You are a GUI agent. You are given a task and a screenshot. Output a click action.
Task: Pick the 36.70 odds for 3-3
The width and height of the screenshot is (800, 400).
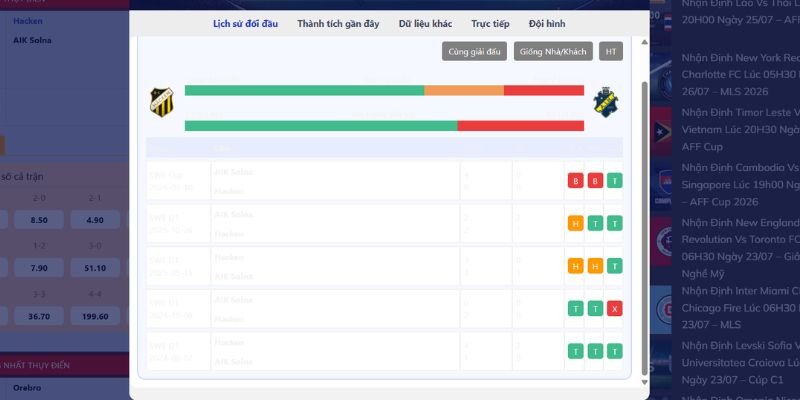(x=39, y=316)
